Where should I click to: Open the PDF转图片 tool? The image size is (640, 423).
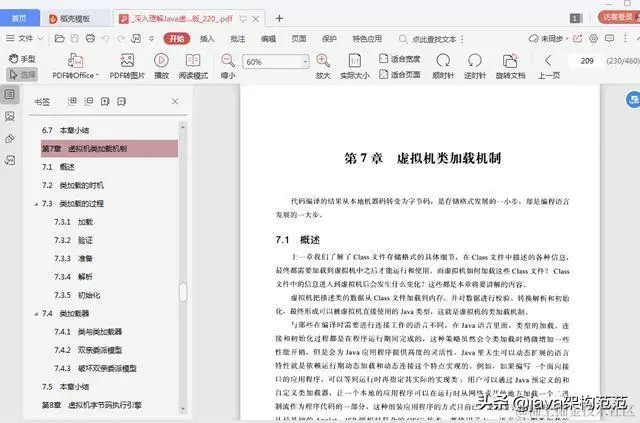tap(127, 66)
